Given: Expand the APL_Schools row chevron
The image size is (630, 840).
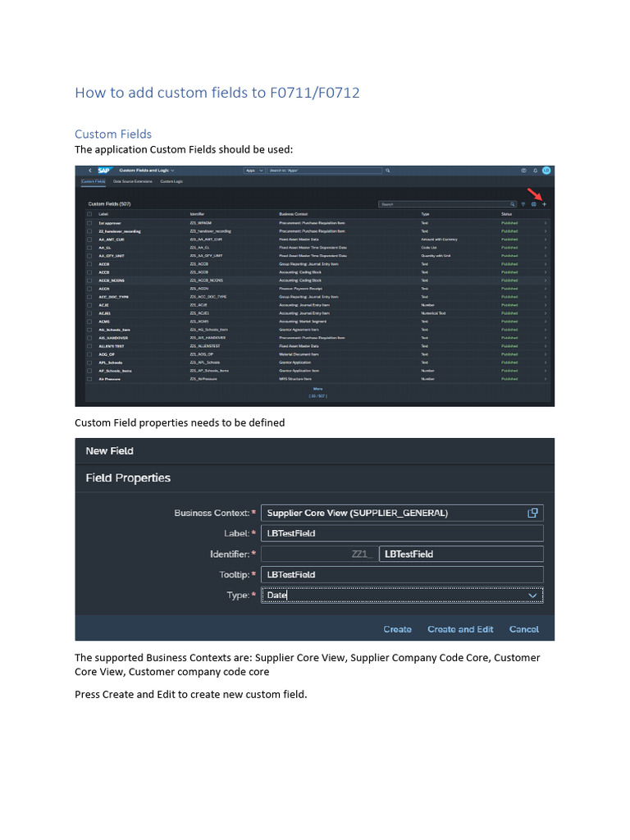Looking at the screenshot, I should coord(546,363).
